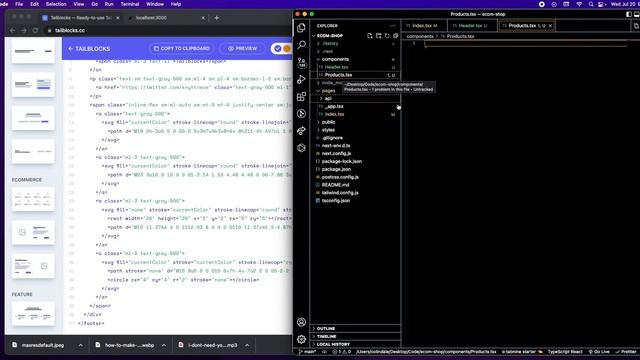Viewport: 640px width, 360px height.
Task: Open the Source Control view in VS Code
Action: coord(301,62)
